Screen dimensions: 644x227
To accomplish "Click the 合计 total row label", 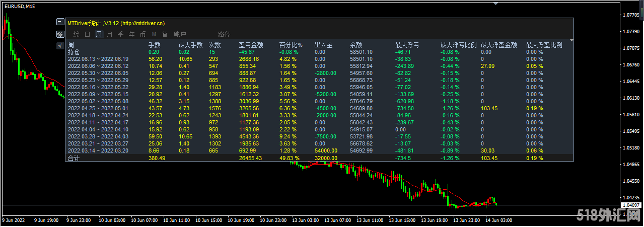I will 74,158.
